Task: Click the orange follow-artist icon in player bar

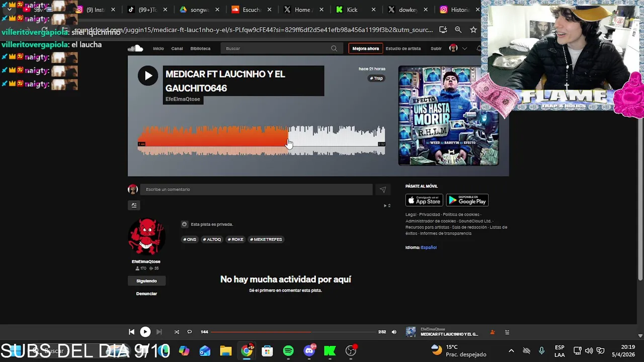Action: pyautogui.click(x=493, y=332)
